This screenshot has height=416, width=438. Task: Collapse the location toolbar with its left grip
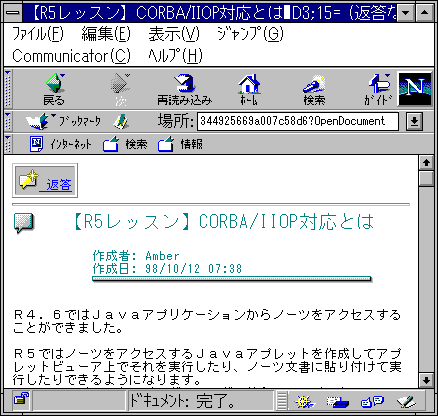[8, 121]
